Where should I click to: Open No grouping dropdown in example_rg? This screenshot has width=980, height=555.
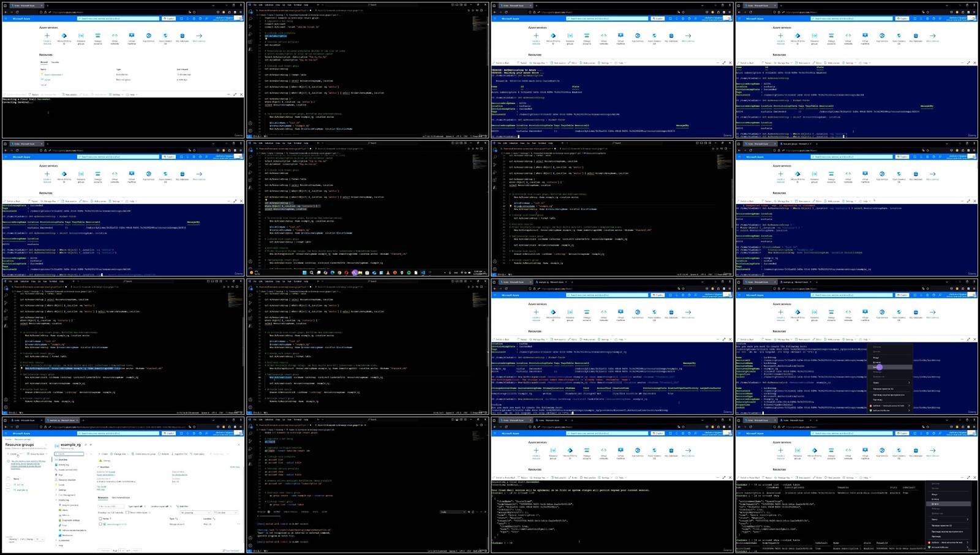195,513
